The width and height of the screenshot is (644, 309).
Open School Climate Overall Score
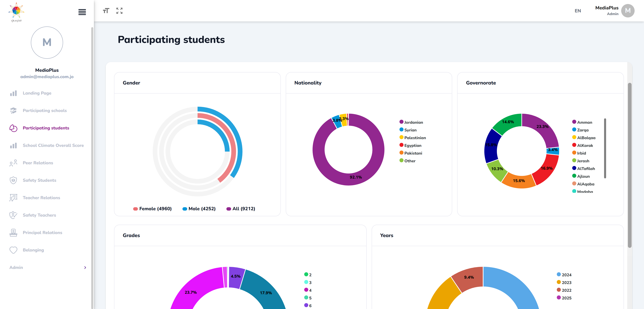[53, 146]
